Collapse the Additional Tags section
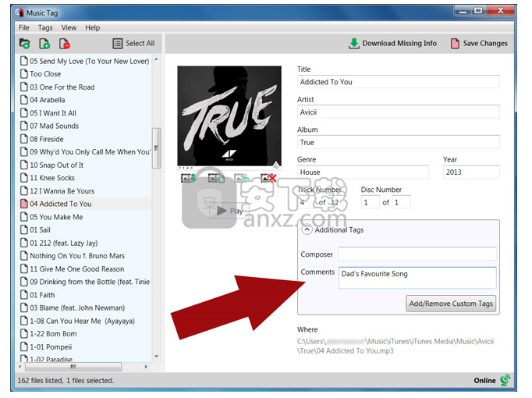 307,229
